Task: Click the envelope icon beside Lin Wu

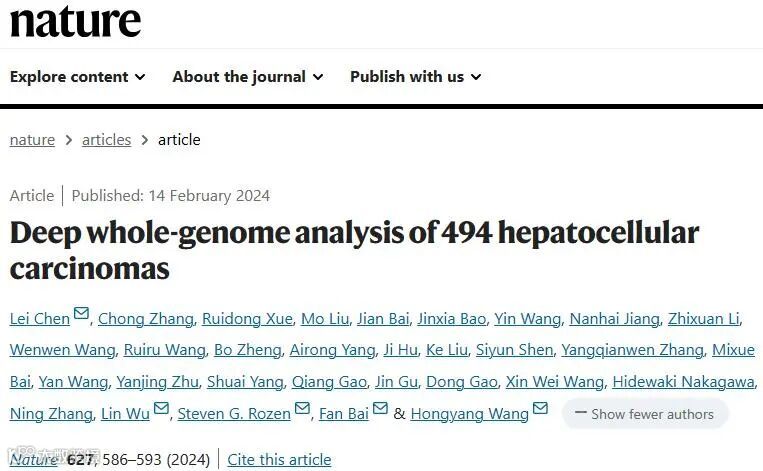Action: tap(161, 408)
